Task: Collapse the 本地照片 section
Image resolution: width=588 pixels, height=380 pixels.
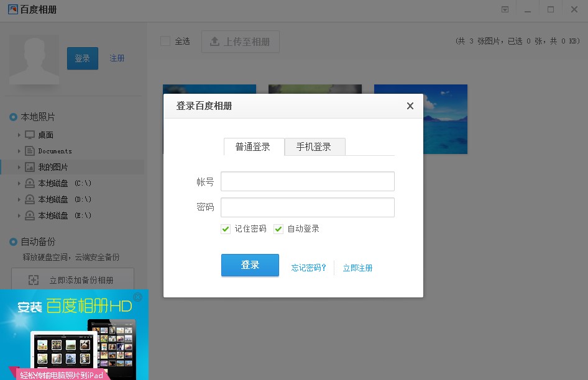Action: point(13,117)
